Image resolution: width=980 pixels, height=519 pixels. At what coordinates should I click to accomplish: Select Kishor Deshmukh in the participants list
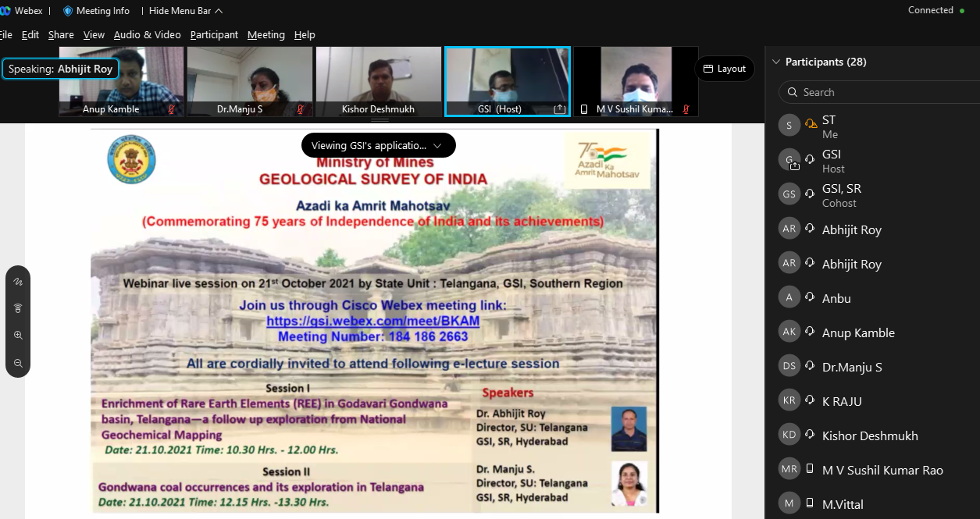click(x=869, y=435)
